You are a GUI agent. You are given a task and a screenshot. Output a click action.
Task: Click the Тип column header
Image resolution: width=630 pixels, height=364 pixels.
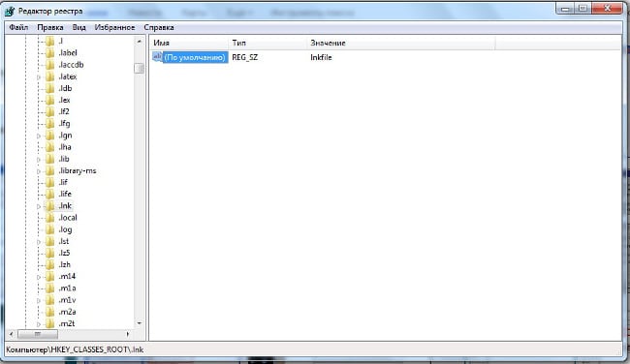(x=268, y=43)
